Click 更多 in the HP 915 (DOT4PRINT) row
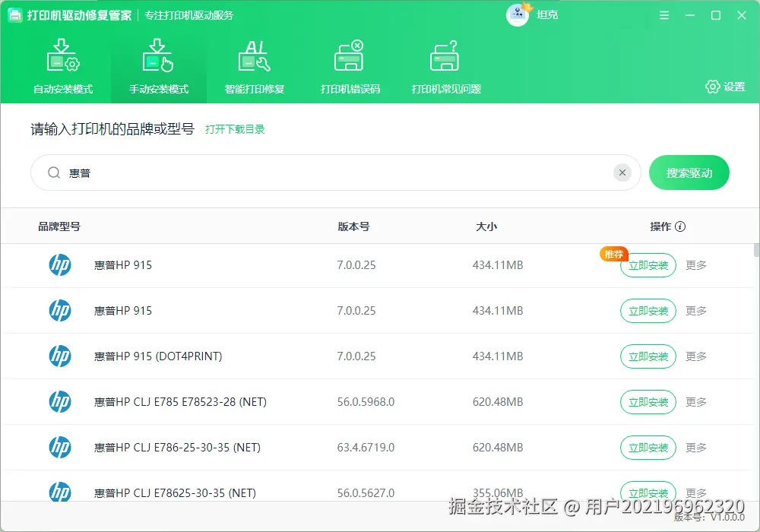The height and width of the screenshot is (532, 760). (696, 356)
